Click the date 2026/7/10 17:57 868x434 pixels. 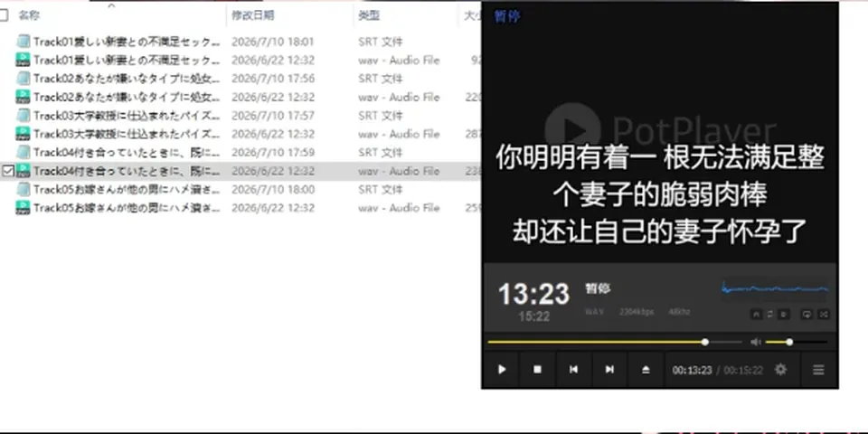click(272, 116)
